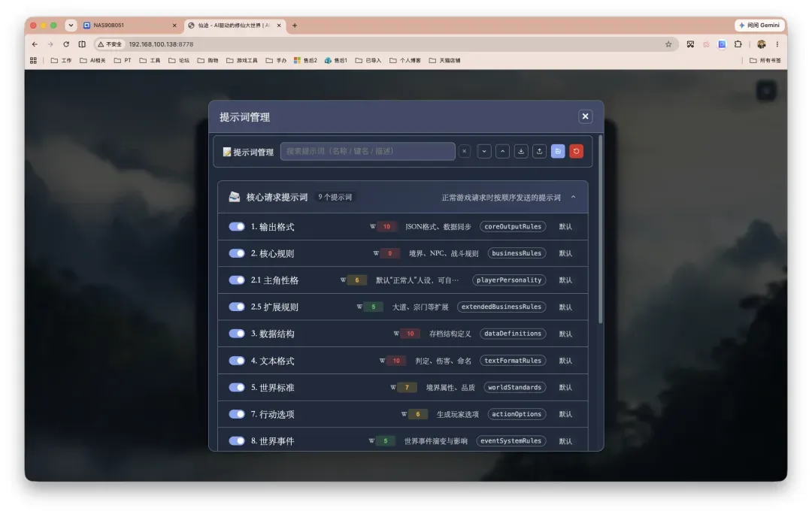Collapse all sections with the up chevron button
The image size is (812, 514).
click(502, 151)
